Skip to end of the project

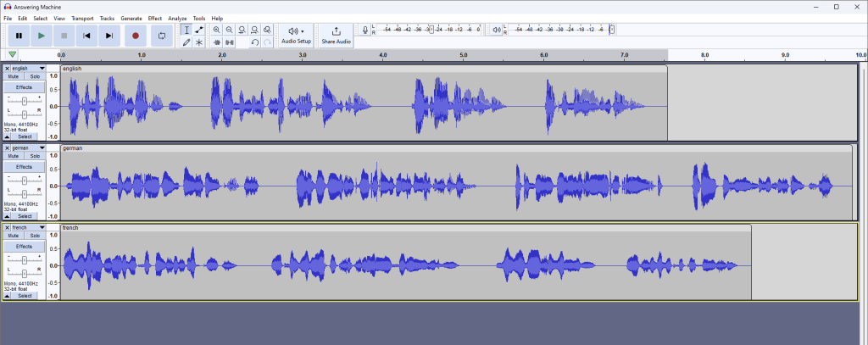pyautogui.click(x=109, y=36)
